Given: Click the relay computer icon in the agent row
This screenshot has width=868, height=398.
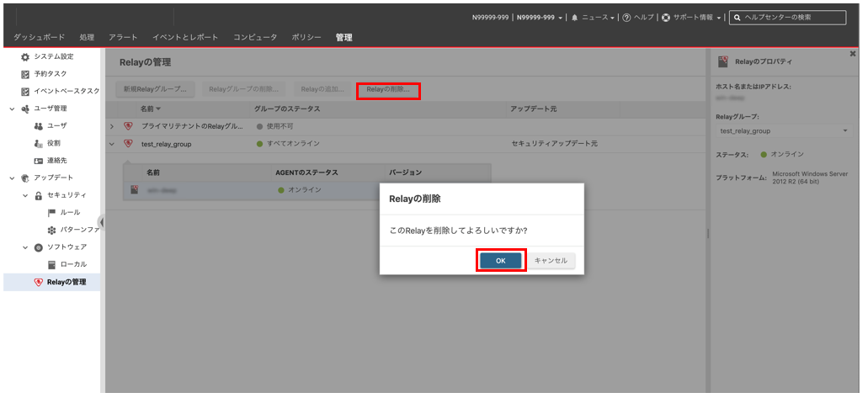Looking at the screenshot, I should (134, 190).
